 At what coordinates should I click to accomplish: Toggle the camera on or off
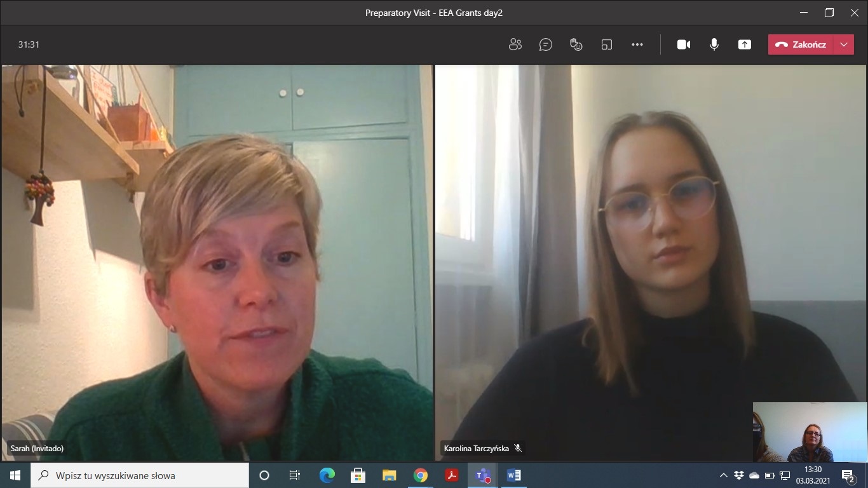684,44
